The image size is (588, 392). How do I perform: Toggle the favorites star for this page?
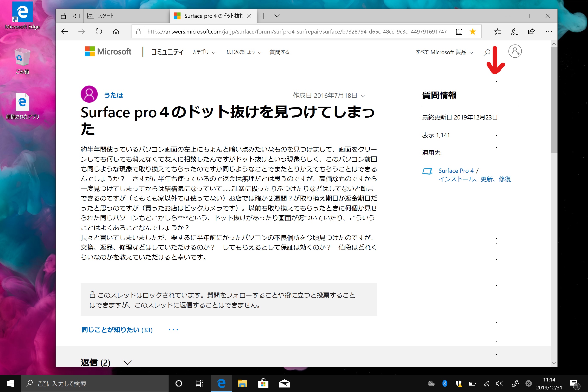[x=473, y=32]
